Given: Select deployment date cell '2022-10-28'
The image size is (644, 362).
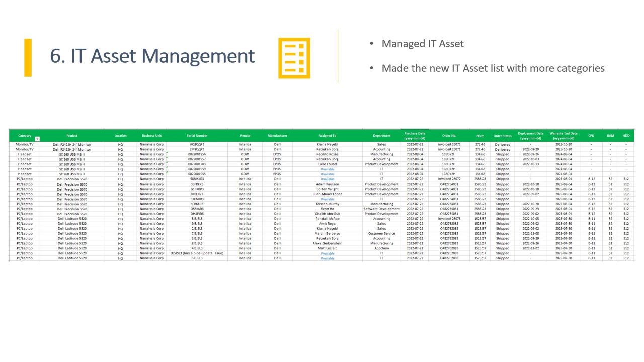Looking at the screenshot, I should (531, 204).
